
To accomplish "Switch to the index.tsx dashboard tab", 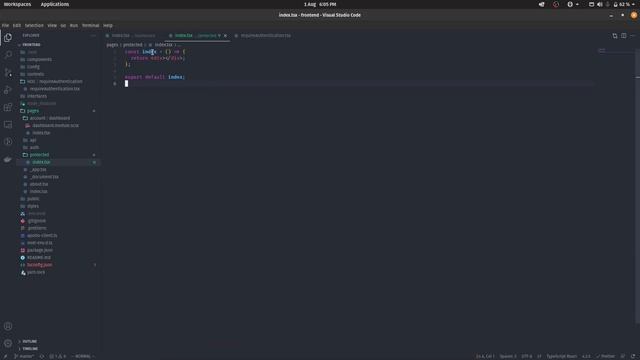I will pyautogui.click(x=133, y=36).
